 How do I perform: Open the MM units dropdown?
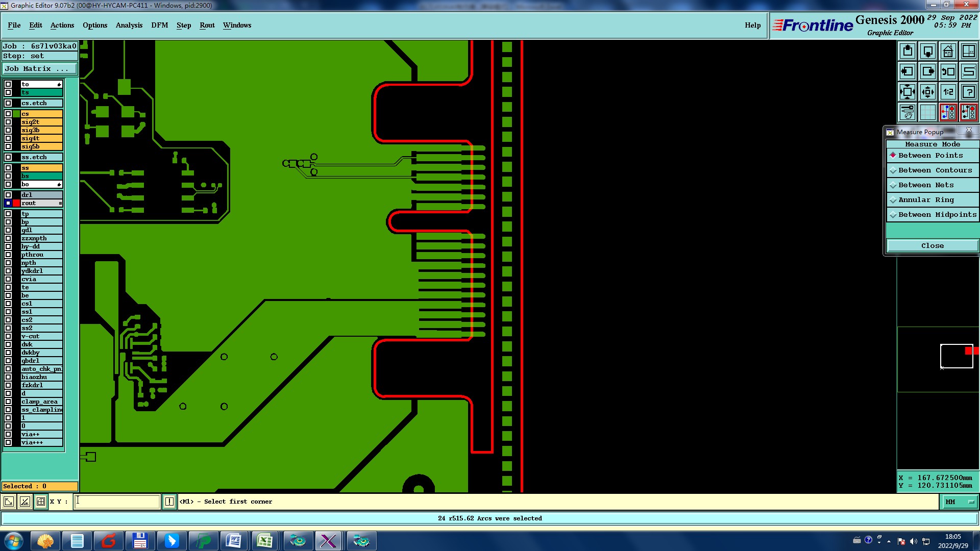click(959, 502)
